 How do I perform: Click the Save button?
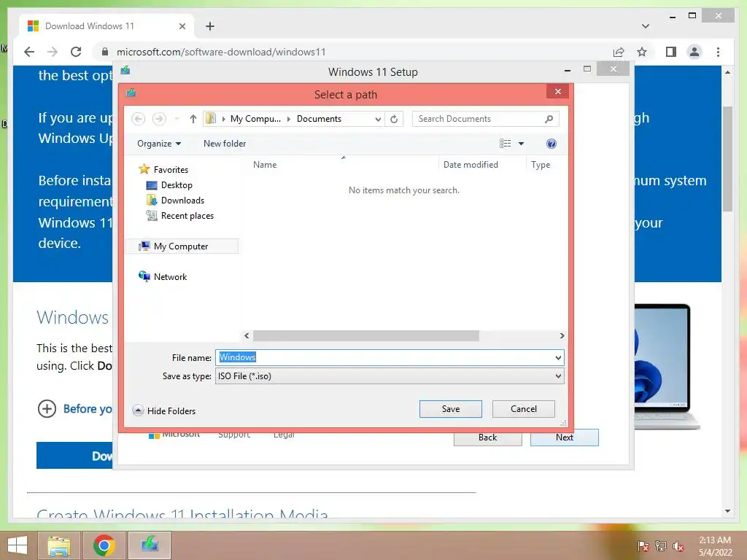[451, 409]
